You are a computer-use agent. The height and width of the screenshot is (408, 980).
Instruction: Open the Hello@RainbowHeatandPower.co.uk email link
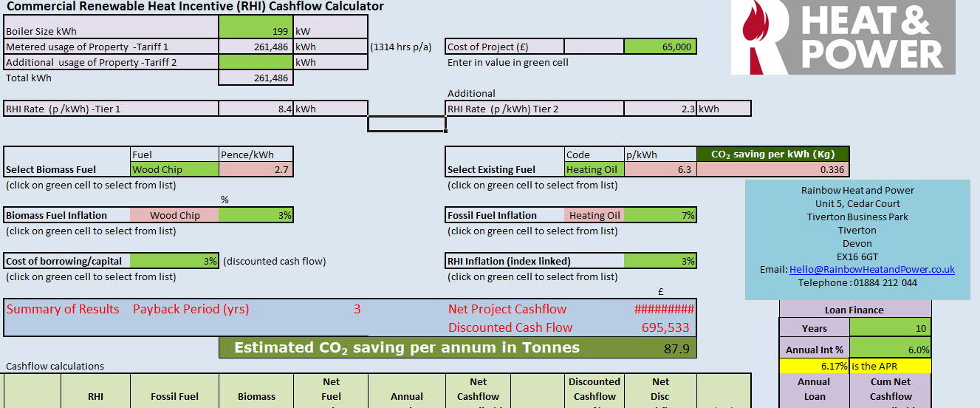871,270
